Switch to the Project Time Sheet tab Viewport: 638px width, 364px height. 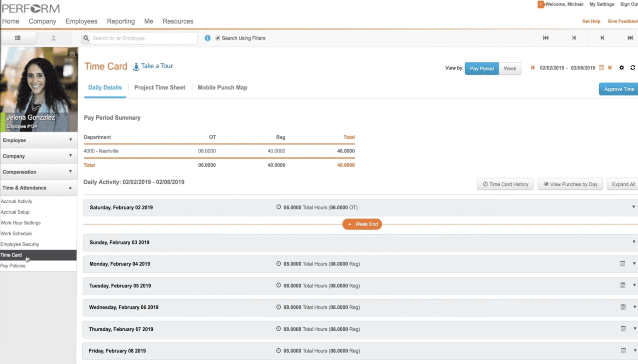point(159,87)
